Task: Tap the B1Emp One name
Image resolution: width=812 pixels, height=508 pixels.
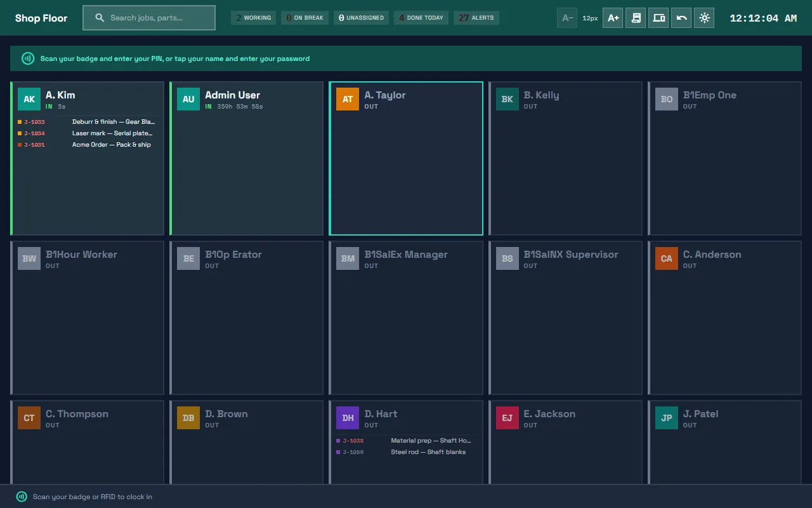Action: 710,95
